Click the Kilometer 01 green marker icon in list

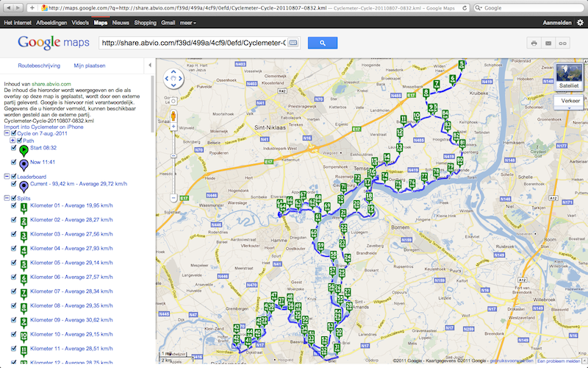click(24, 208)
